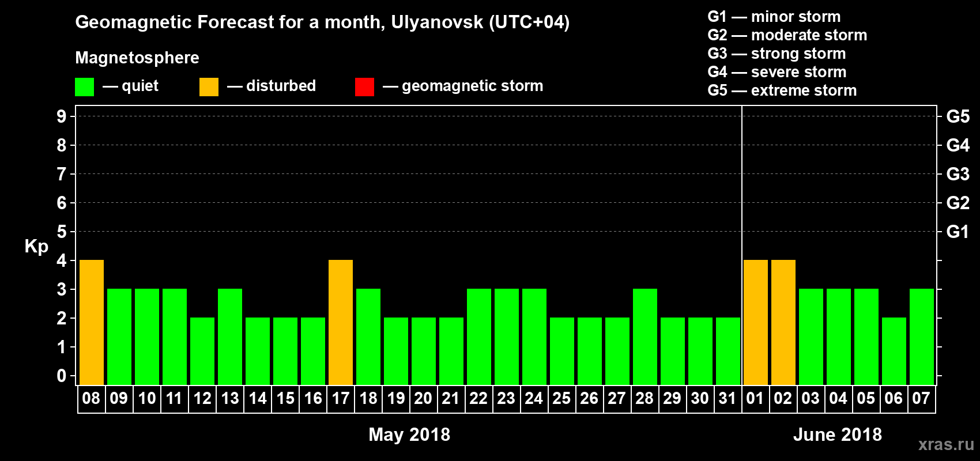Select the orange bar for May 17
This screenshot has width=980, height=461.
tap(341, 322)
